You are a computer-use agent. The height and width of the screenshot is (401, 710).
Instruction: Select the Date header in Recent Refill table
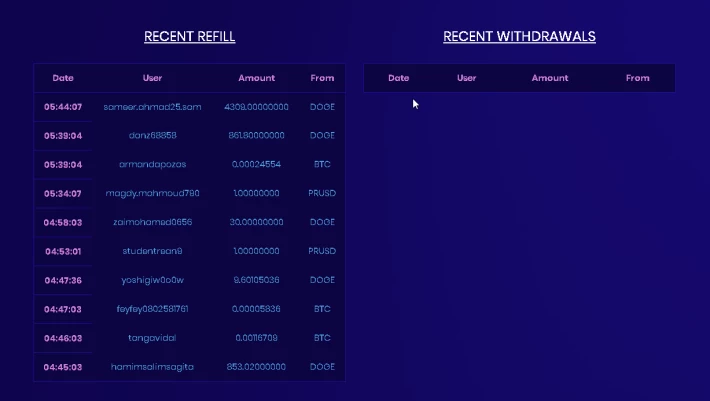(63, 78)
